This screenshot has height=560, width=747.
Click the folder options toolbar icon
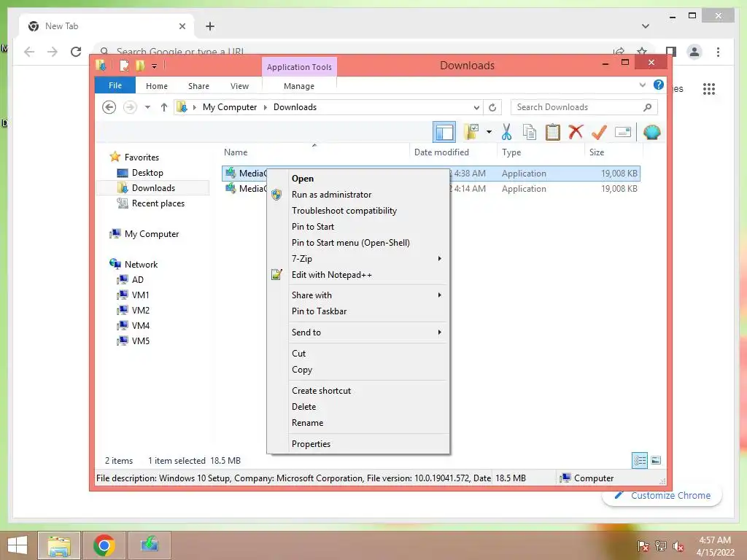point(472,132)
